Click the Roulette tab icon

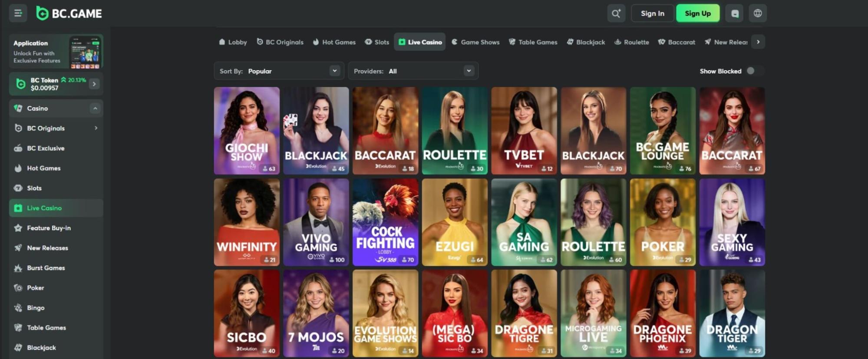click(x=617, y=42)
